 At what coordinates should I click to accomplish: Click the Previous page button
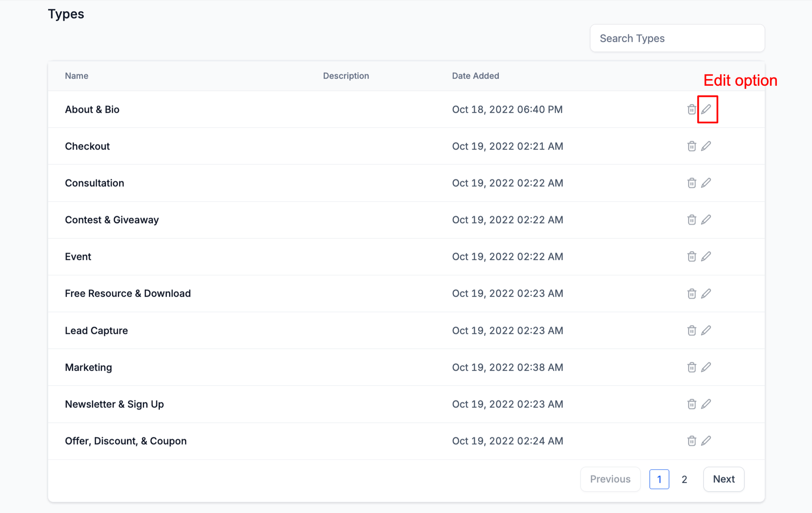[x=610, y=479]
